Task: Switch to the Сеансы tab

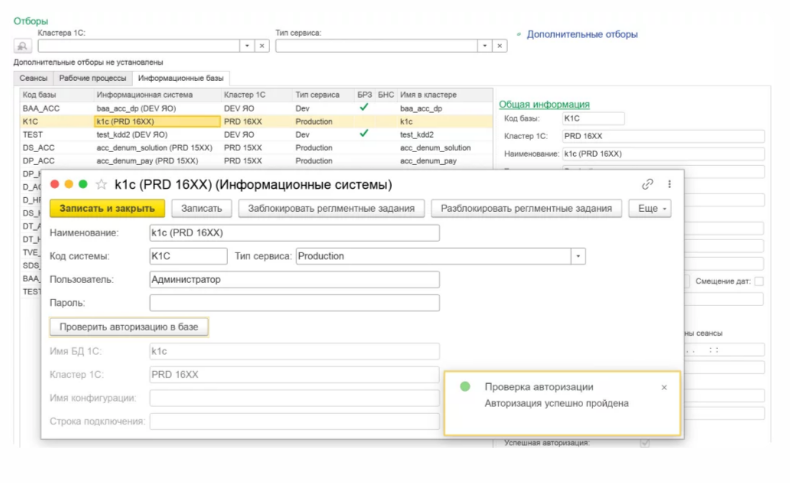Action: (x=33, y=77)
